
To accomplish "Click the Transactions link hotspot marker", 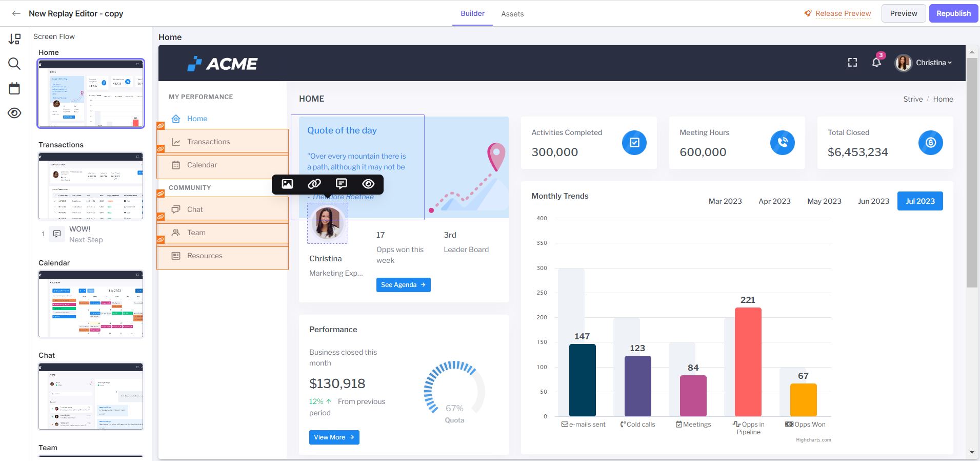I will click(x=161, y=126).
